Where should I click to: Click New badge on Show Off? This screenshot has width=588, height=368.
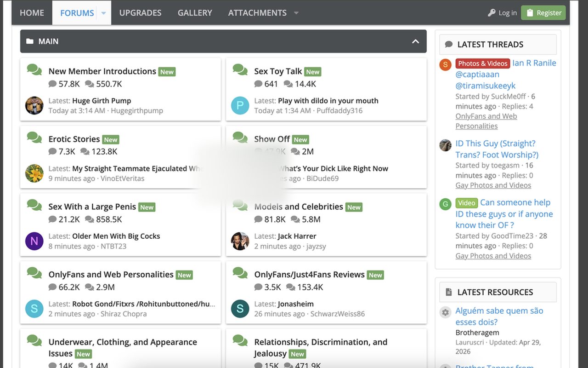300,139
